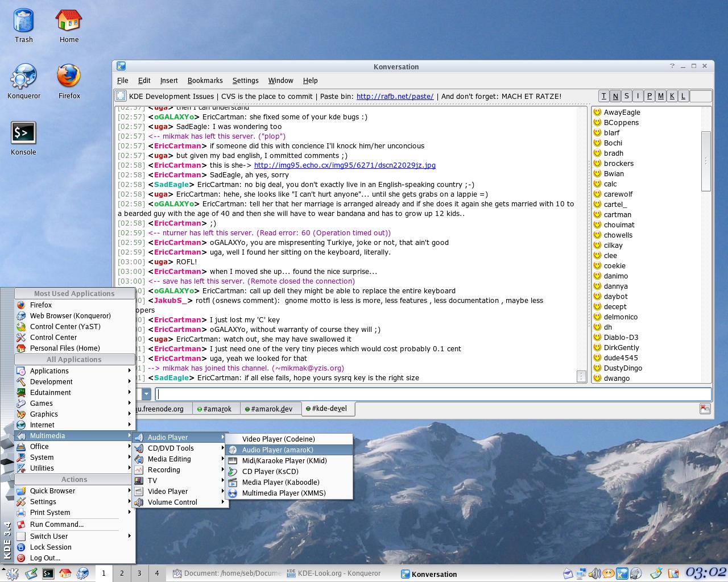
Task: Launch Firefox from the desktop icon
Action: 69,82
